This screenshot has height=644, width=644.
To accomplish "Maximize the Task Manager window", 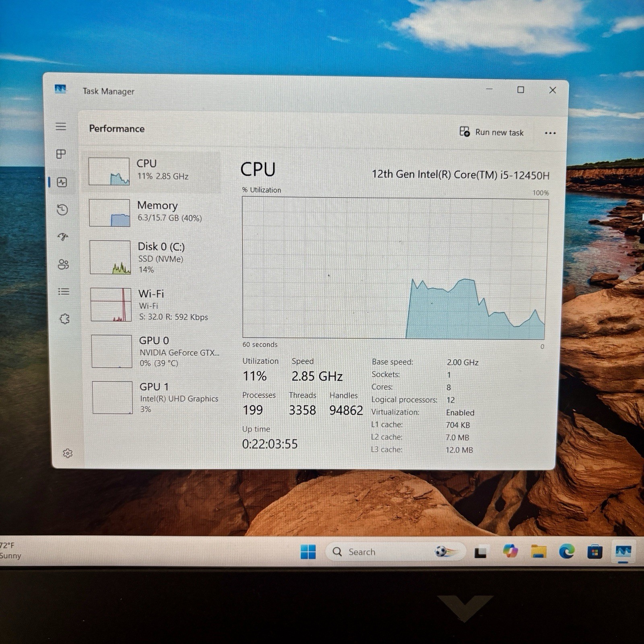I will (520, 90).
